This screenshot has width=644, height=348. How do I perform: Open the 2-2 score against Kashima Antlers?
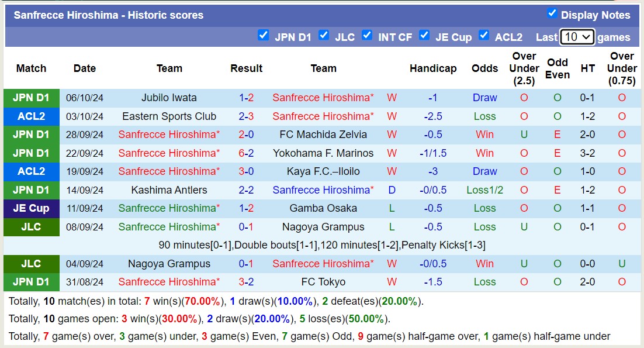(x=246, y=190)
